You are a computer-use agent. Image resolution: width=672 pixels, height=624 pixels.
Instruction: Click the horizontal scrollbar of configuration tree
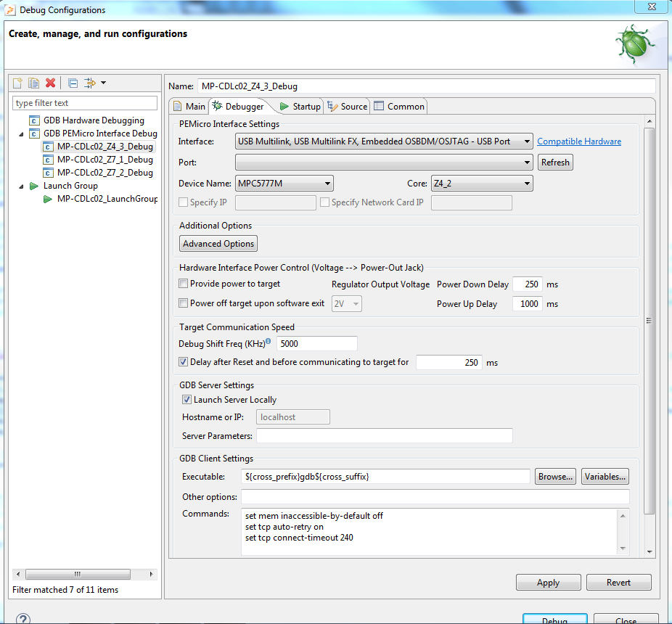click(x=78, y=574)
